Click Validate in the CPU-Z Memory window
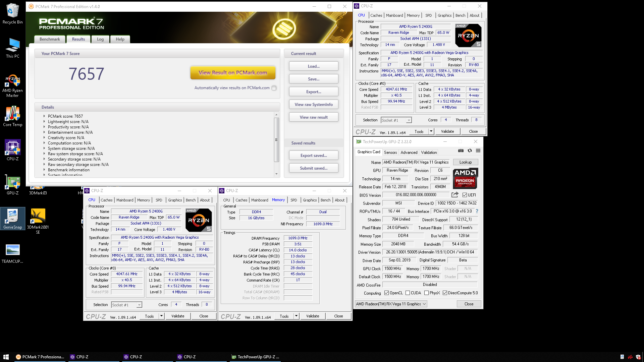Screen dimensions: 644x362 coord(313,316)
